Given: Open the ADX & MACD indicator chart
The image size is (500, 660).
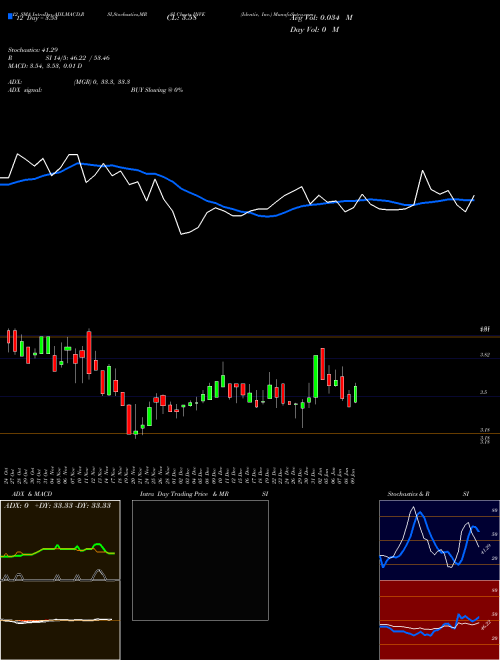Looking at the screenshot, I should 60,580.
